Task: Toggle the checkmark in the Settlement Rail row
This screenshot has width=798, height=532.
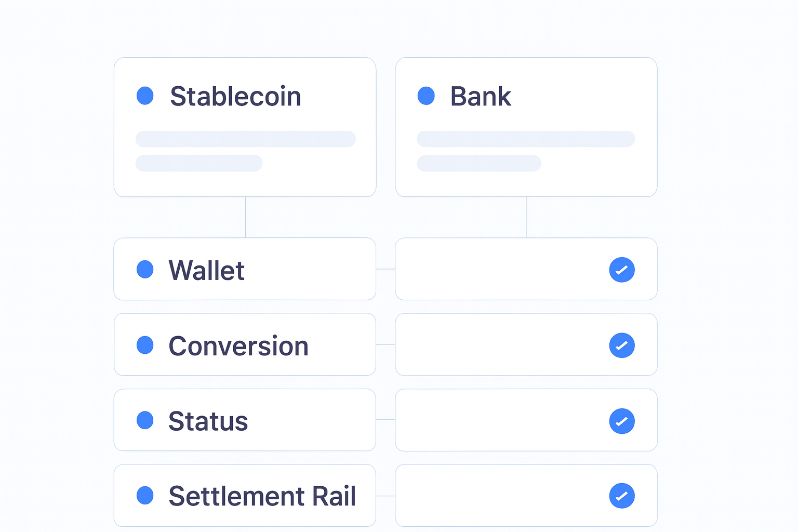Action: click(622, 496)
